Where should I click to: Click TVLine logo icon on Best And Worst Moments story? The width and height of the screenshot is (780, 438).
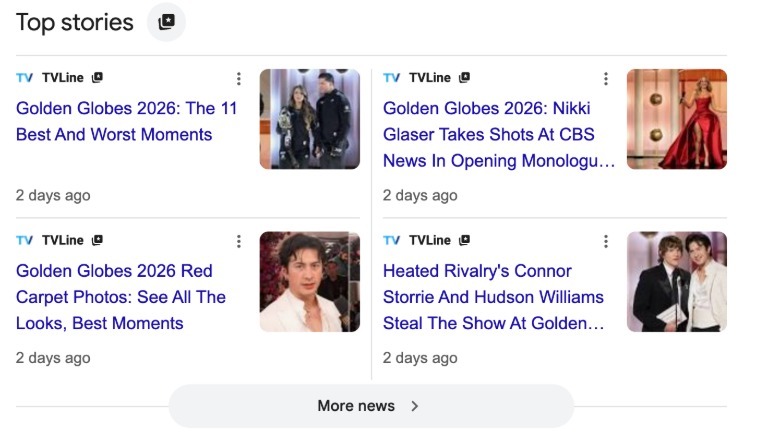25,78
